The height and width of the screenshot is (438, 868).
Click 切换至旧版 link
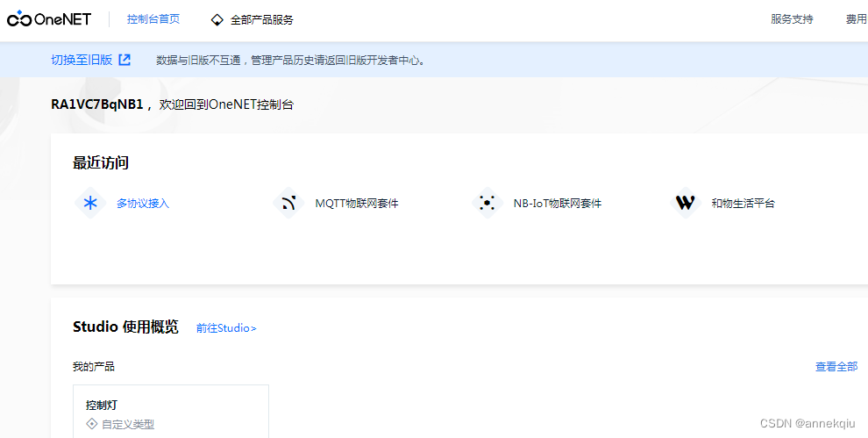tap(82, 60)
